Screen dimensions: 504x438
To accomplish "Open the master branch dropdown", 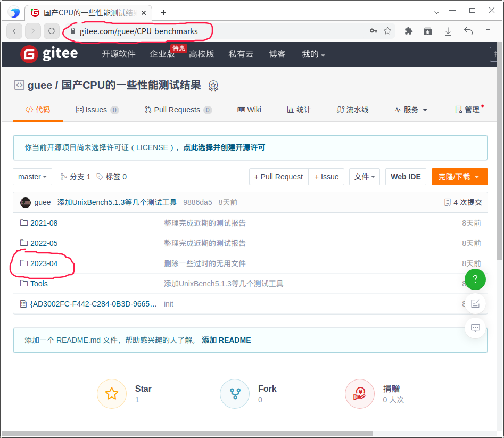I will 32,177.
